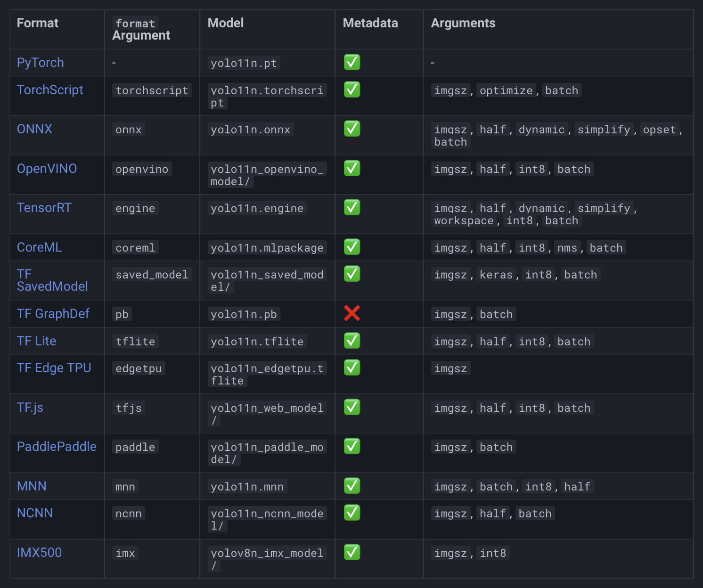
Task: Click the 'ncnn' format argument code
Action: [x=129, y=514]
